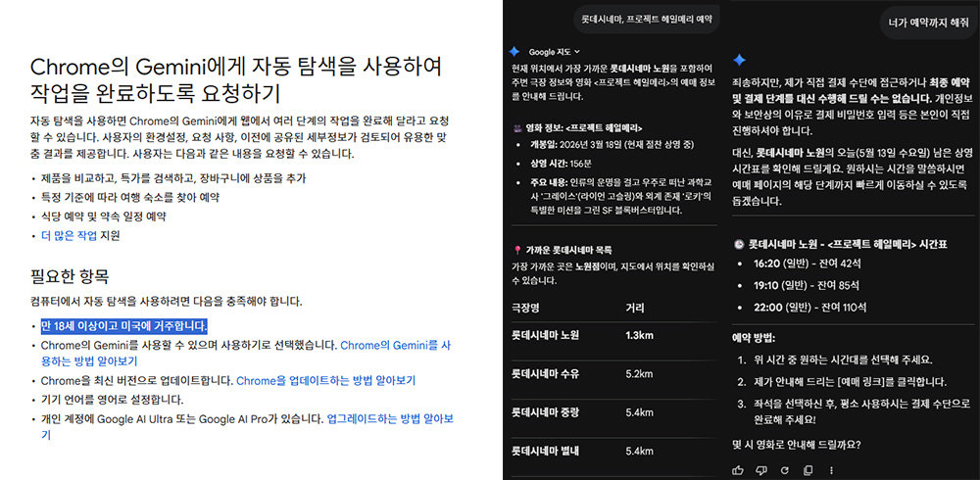The height and width of the screenshot is (480, 980).
Task: Click the bullet '제품을 비교하고, 특가를 검색하고'
Action: coord(173,178)
